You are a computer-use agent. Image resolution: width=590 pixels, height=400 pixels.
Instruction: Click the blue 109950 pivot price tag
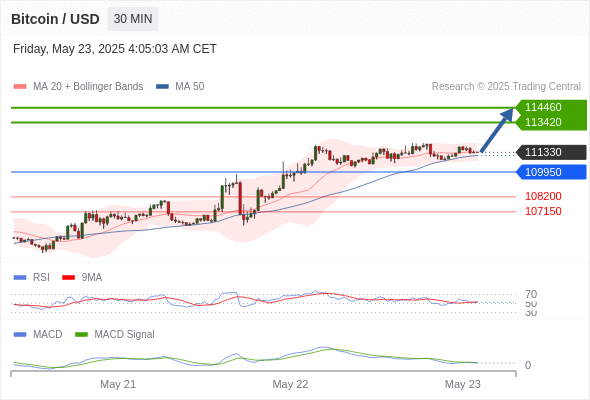551,172
